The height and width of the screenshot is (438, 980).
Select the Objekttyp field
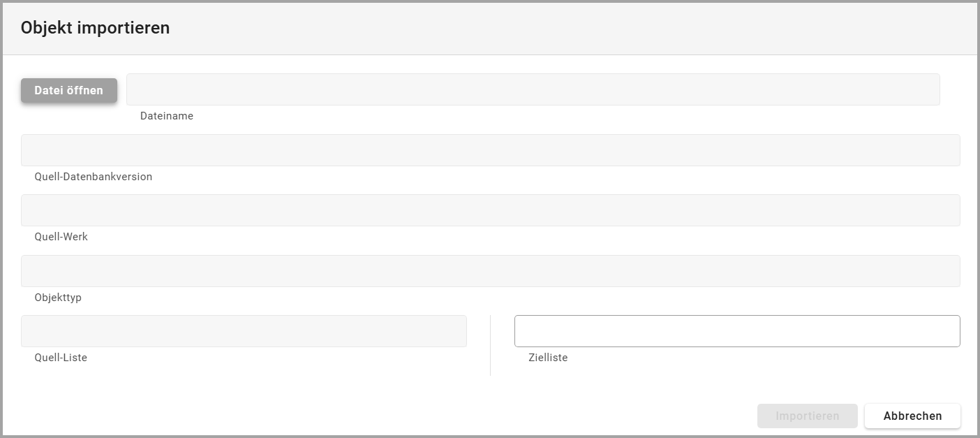[x=490, y=271]
